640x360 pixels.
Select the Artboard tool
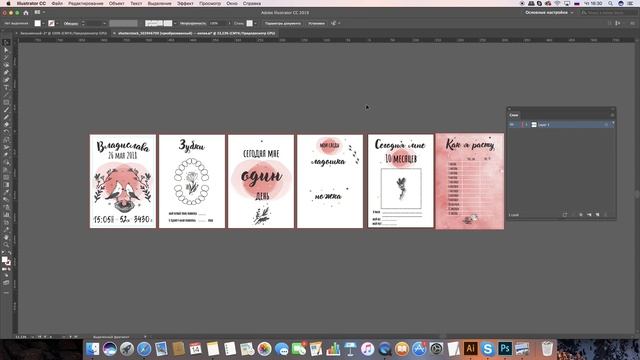coord(6,222)
